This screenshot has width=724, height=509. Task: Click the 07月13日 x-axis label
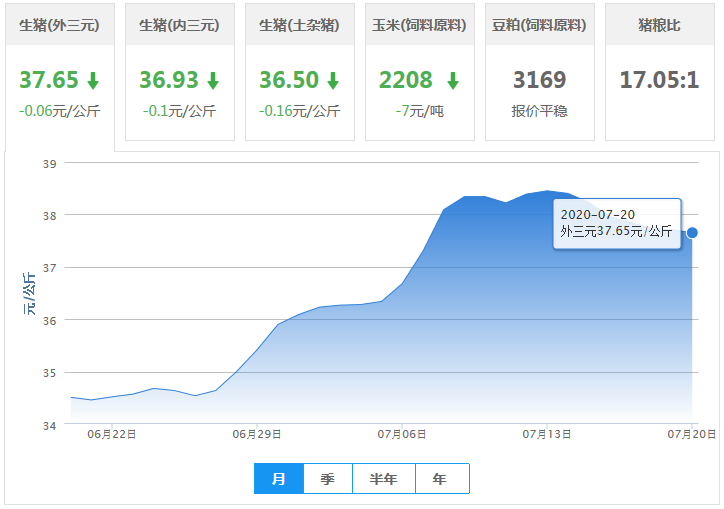pos(546,435)
